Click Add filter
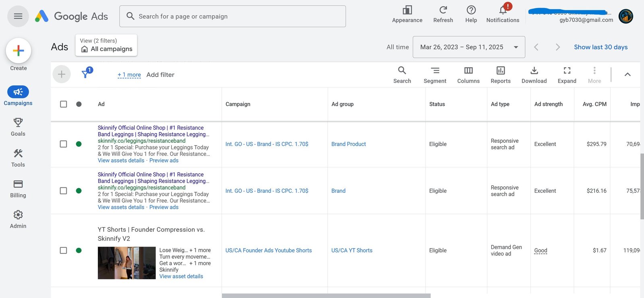 [x=160, y=75]
